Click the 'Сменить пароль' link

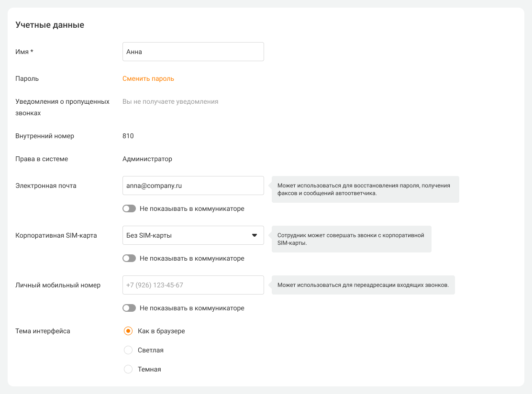click(x=148, y=79)
